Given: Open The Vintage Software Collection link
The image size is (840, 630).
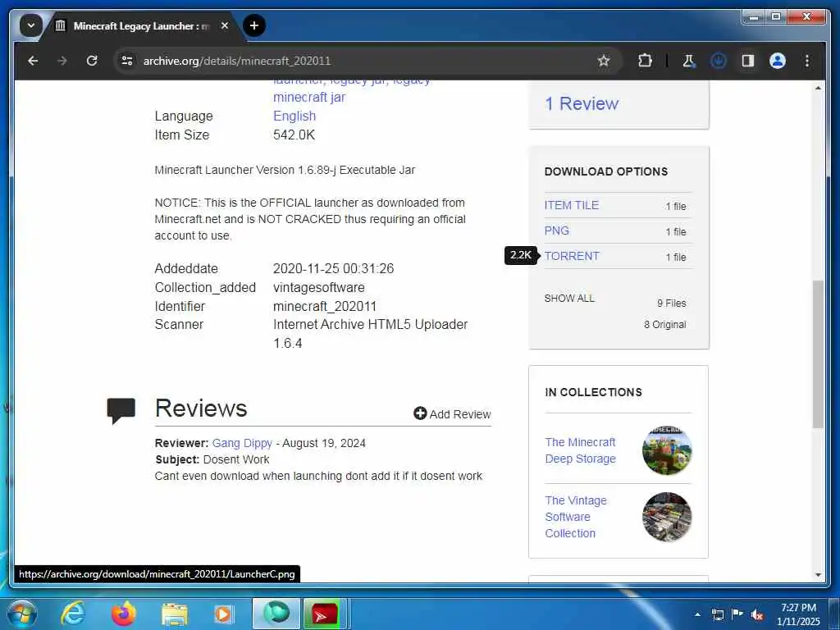Looking at the screenshot, I should click(x=576, y=517).
